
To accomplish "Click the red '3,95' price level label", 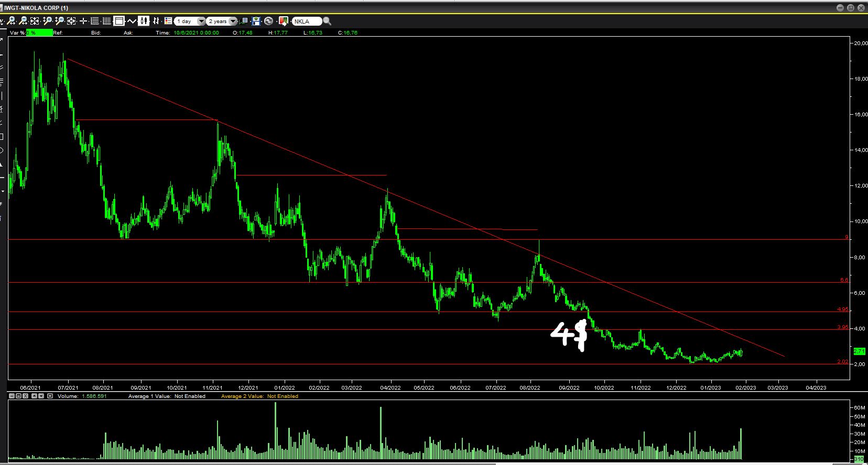I will point(843,327).
